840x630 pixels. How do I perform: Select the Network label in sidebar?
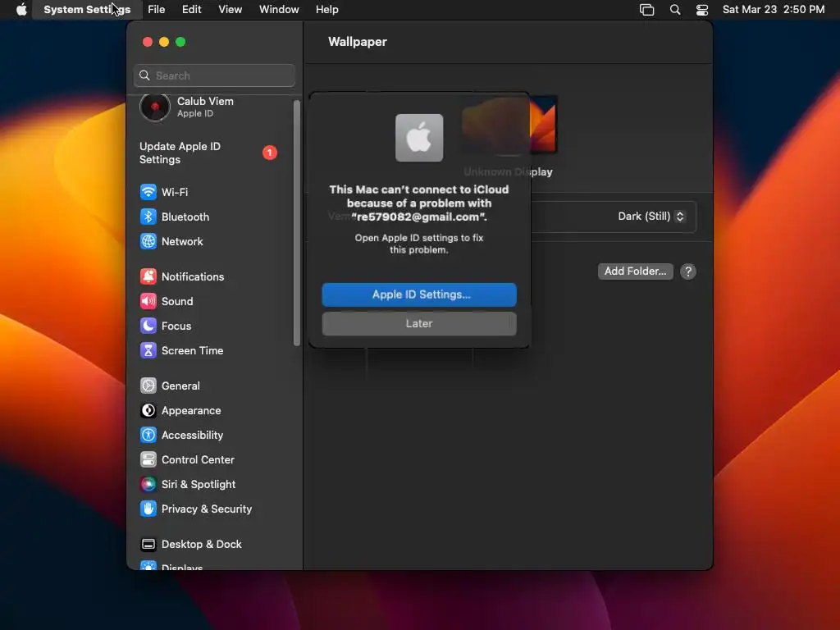[x=182, y=241]
